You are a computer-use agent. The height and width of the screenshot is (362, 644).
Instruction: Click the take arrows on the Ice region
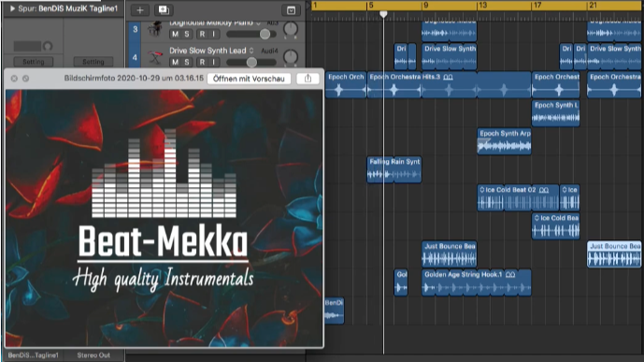565,190
